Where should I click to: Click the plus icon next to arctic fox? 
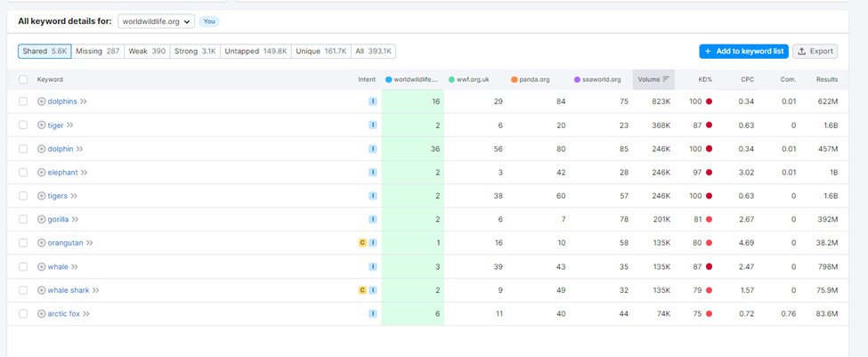point(41,314)
